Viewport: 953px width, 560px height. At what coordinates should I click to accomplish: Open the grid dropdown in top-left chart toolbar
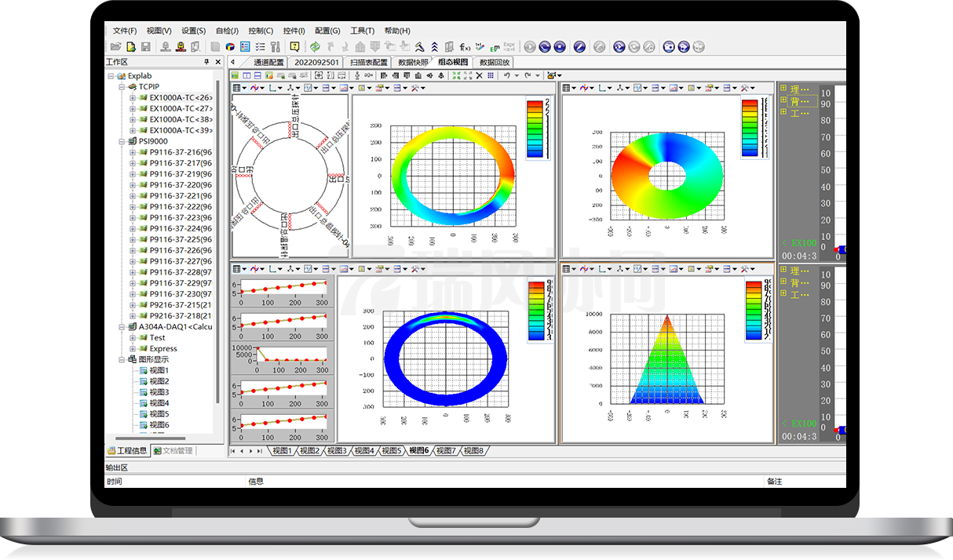(x=244, y=89)
